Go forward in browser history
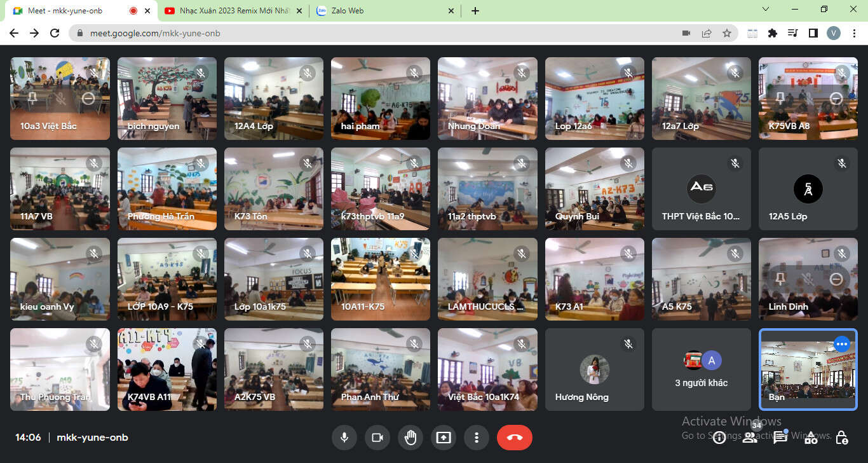This screenshot has height=463, width=868. pos(34,33)
